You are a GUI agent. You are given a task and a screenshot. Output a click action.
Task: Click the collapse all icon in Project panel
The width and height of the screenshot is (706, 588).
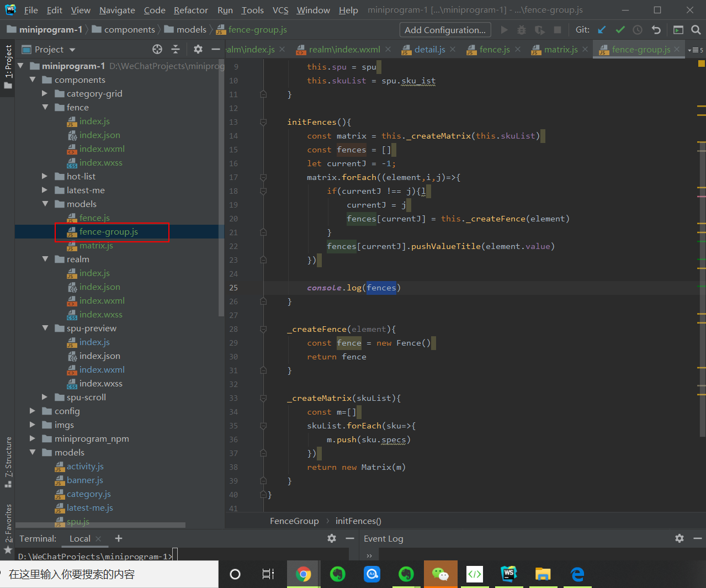click(176, 49)
